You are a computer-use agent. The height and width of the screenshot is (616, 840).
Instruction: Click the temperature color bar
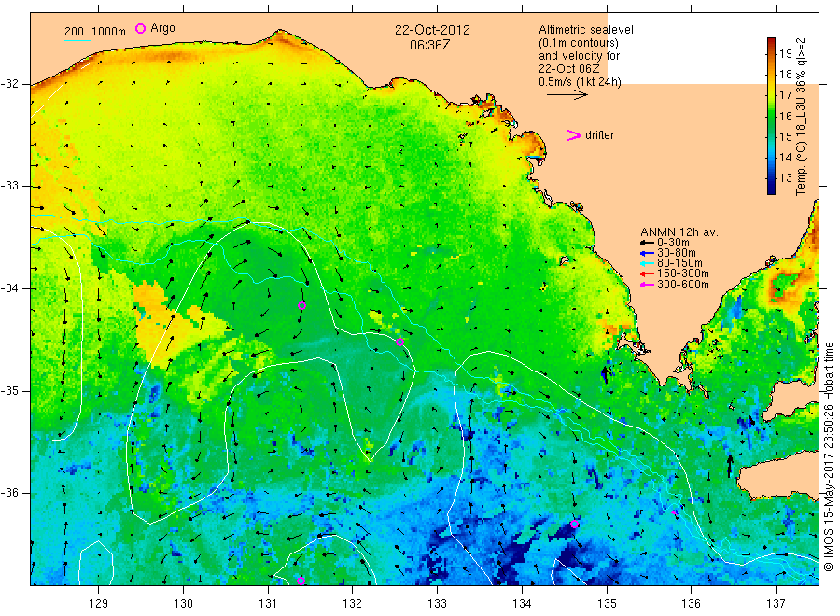(x=772, y=116)
